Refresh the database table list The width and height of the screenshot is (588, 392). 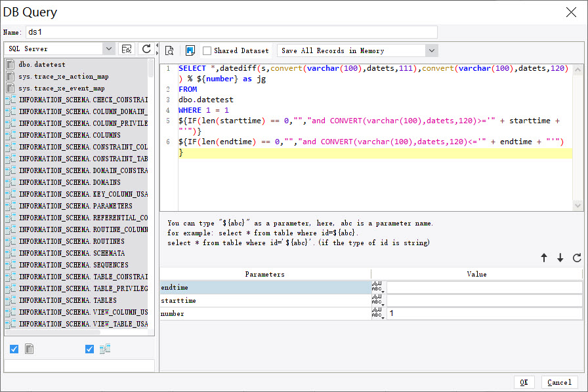[146, 49]
